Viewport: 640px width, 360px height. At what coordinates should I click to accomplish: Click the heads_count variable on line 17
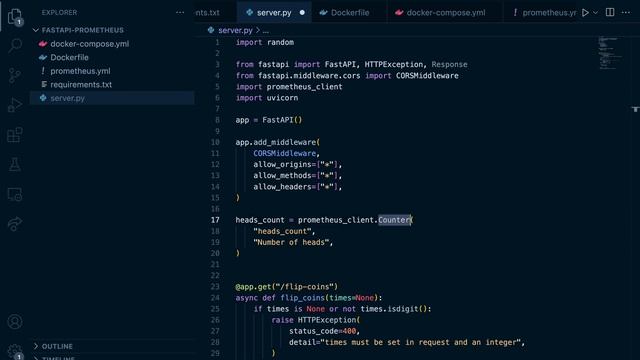click(260, 220)
